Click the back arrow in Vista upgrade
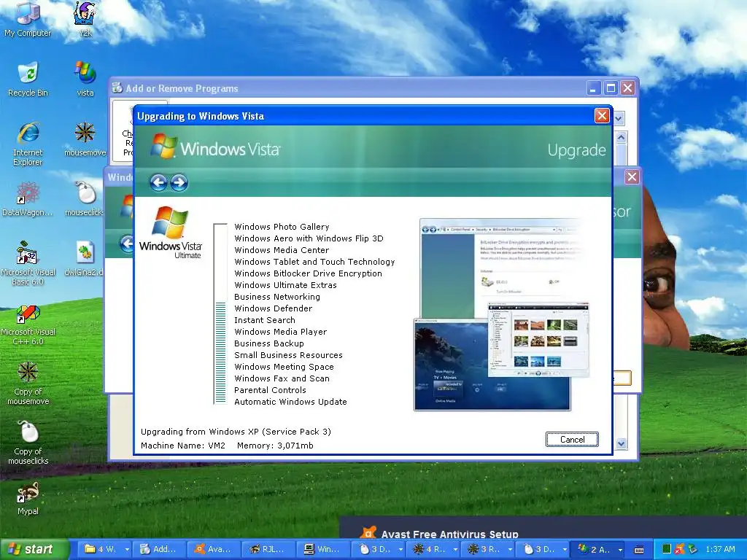This screenshot has height=560, width=747. [158, 182]
